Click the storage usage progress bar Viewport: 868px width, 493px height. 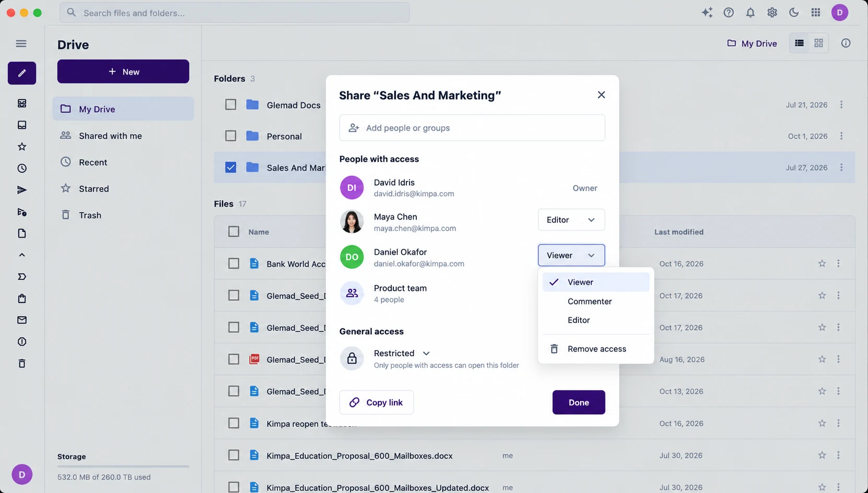click(123, 466)
